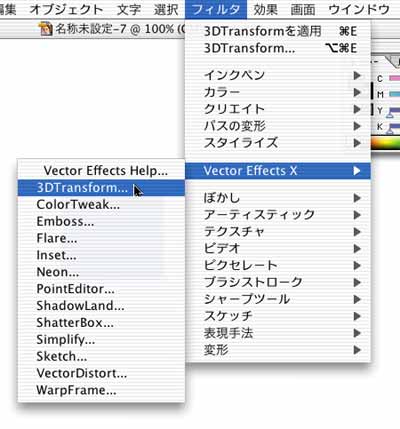Expand the ブラシストローク submenu

coord(278,283)
